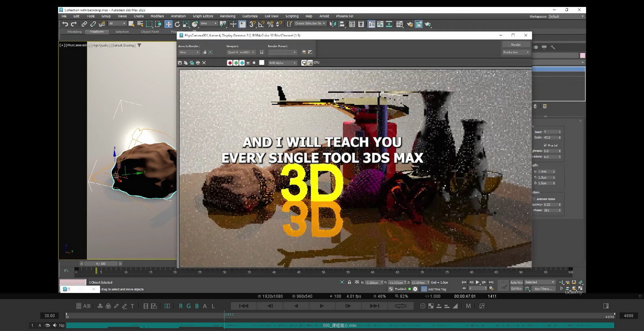Click the pink object color swatch
The width and height of the screenshot is (644, 331).
582,55
